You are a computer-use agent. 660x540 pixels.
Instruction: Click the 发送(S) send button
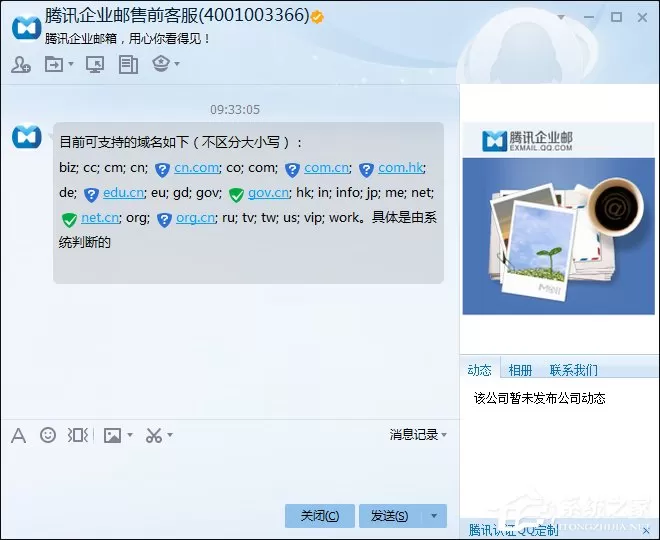(390, 516)
